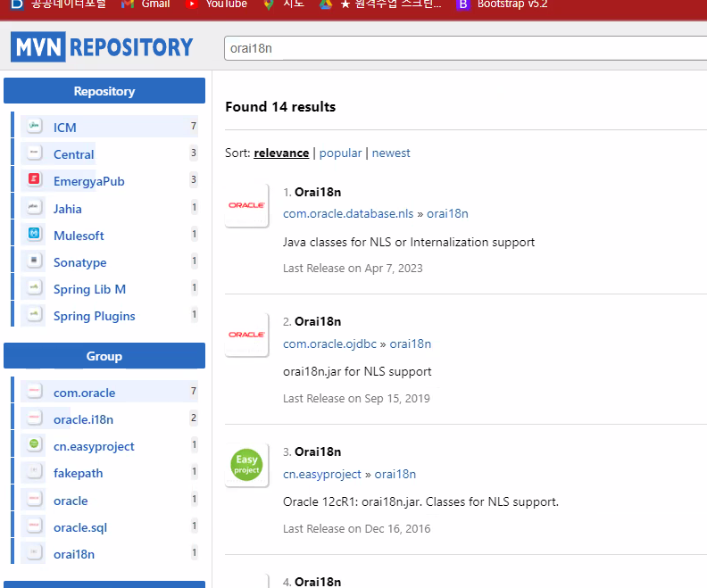
Task: Sort results by newest
Action: (391, 153)
